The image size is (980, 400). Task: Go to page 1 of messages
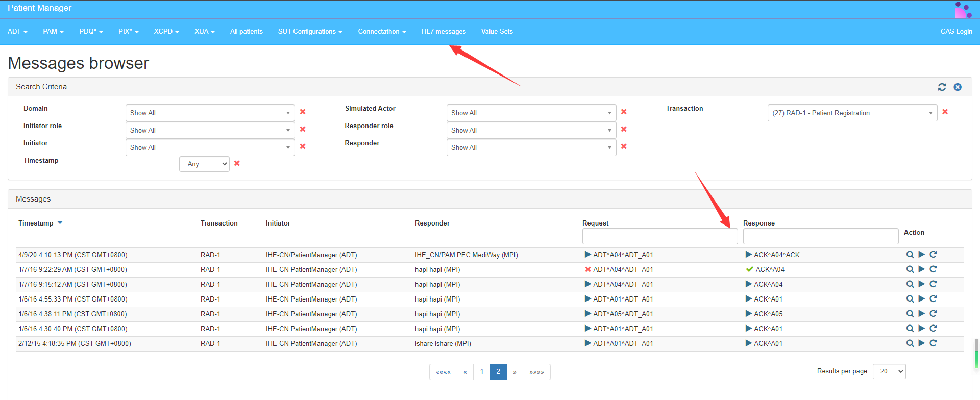click(x=482, y=372)
